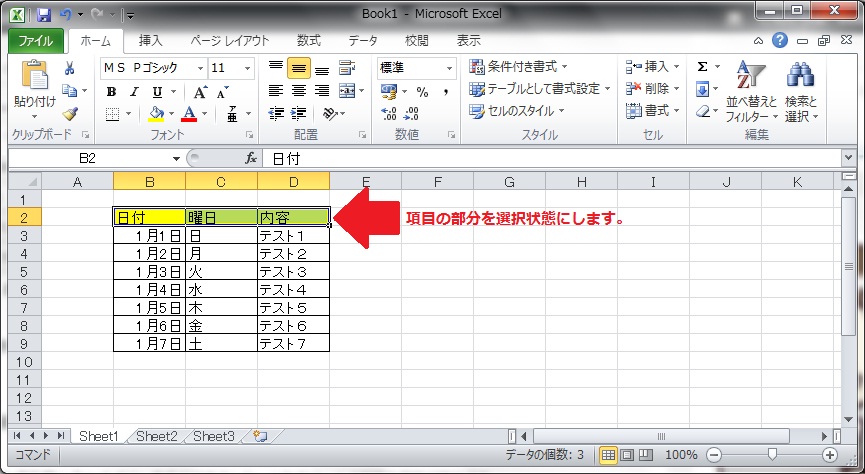Image resolution: width=865 pixels, height=474 pixels.
Task: Switch to the 挿入 ribbon tab
Action: point(151,41)
